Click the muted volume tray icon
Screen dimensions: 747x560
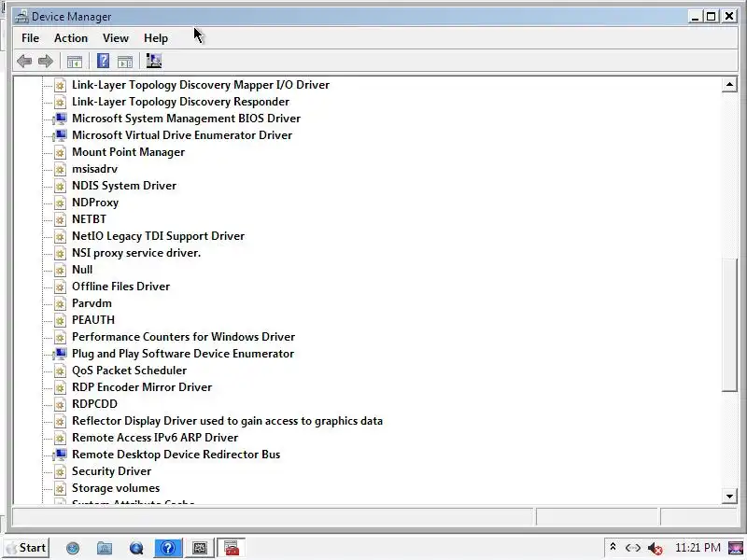655,549
